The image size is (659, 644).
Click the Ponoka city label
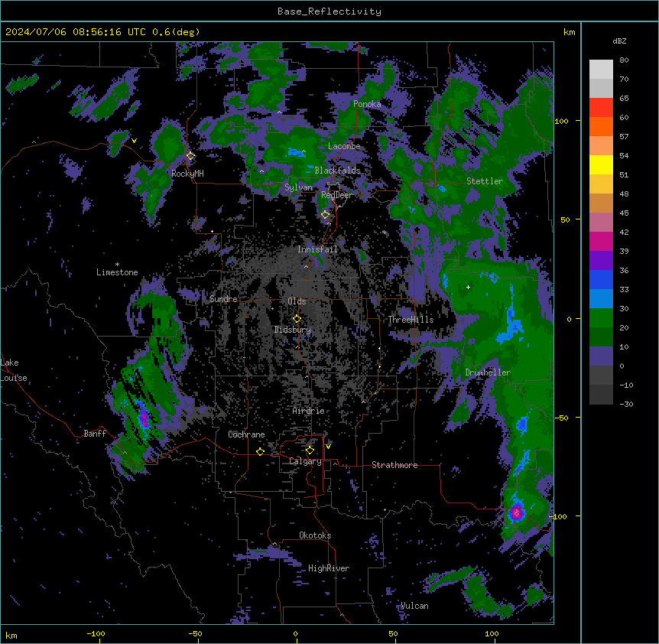point(367,104)
